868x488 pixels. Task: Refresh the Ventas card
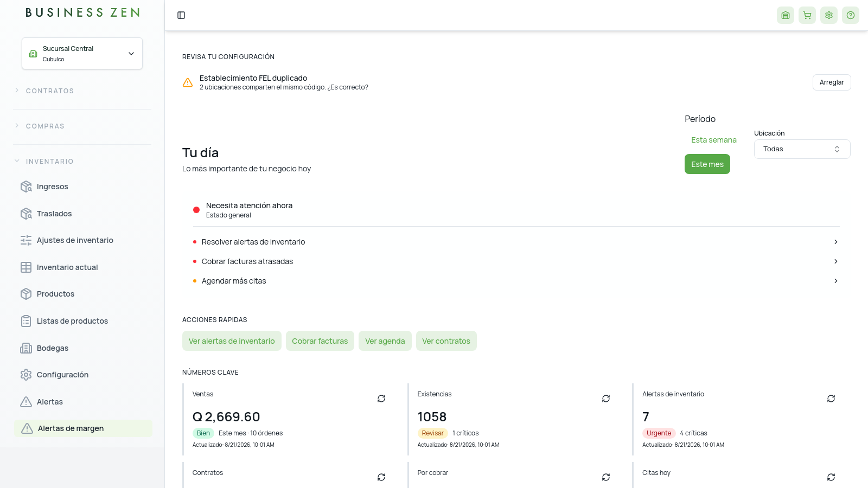(381, 399)
